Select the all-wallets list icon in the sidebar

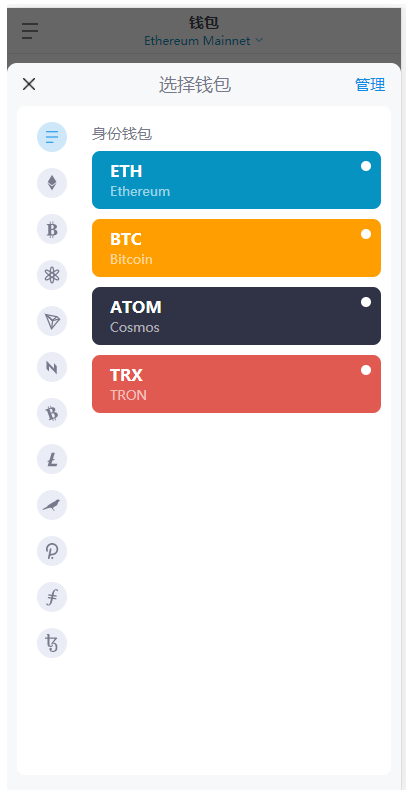click(52, 137)
